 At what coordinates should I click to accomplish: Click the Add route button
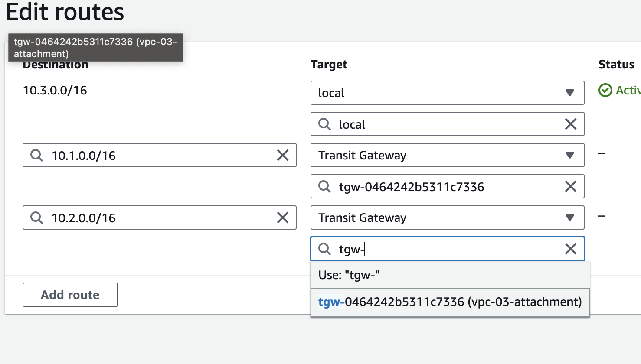coord(70,295)
